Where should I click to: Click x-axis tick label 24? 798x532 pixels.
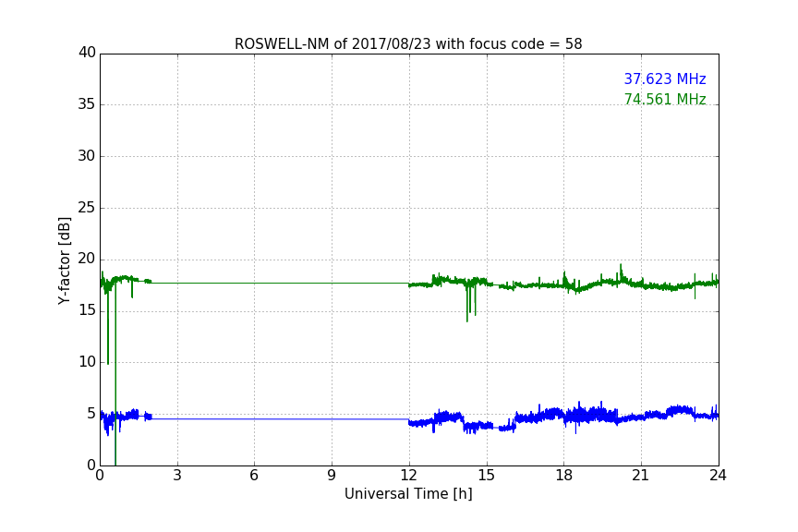click(718, 476)
